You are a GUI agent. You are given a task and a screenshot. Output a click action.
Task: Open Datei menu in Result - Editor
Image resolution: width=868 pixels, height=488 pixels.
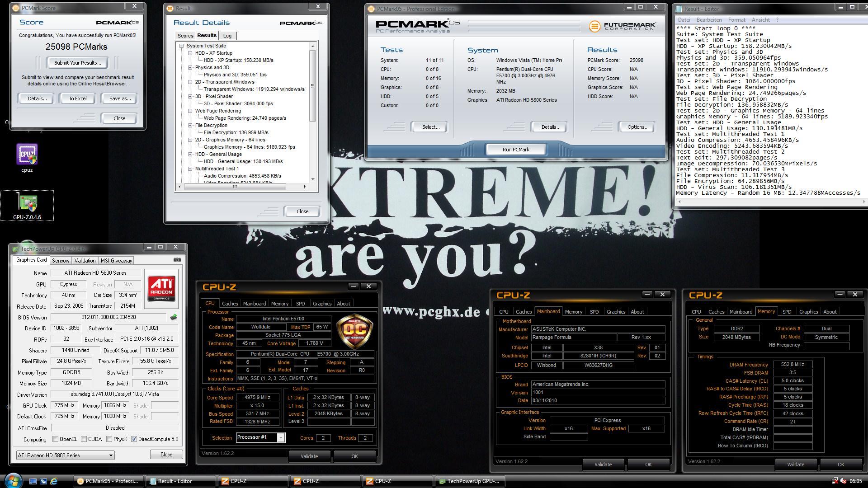[x=684, y=20]
